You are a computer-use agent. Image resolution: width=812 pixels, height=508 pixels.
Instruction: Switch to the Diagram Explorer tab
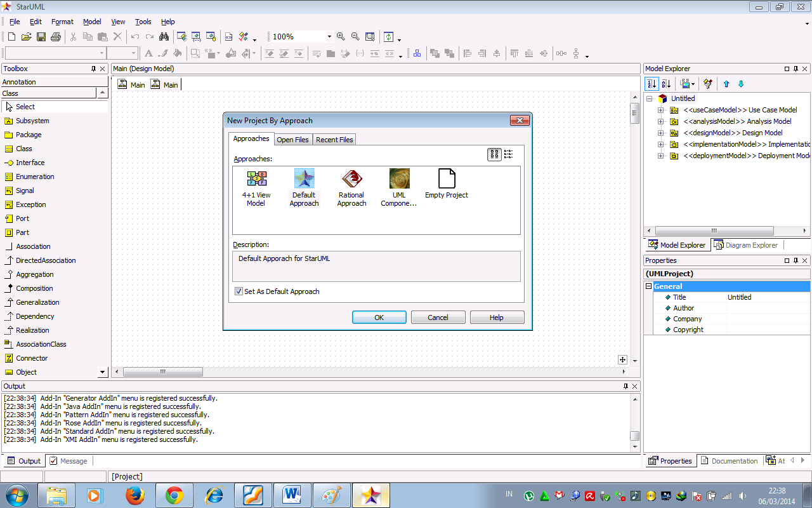pyautogui.click(x=746, y=245)
